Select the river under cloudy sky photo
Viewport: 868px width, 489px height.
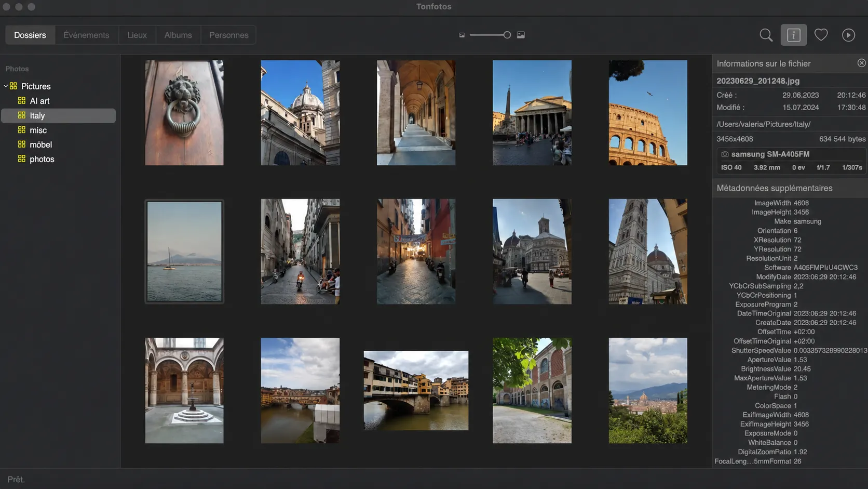point(300,391)
